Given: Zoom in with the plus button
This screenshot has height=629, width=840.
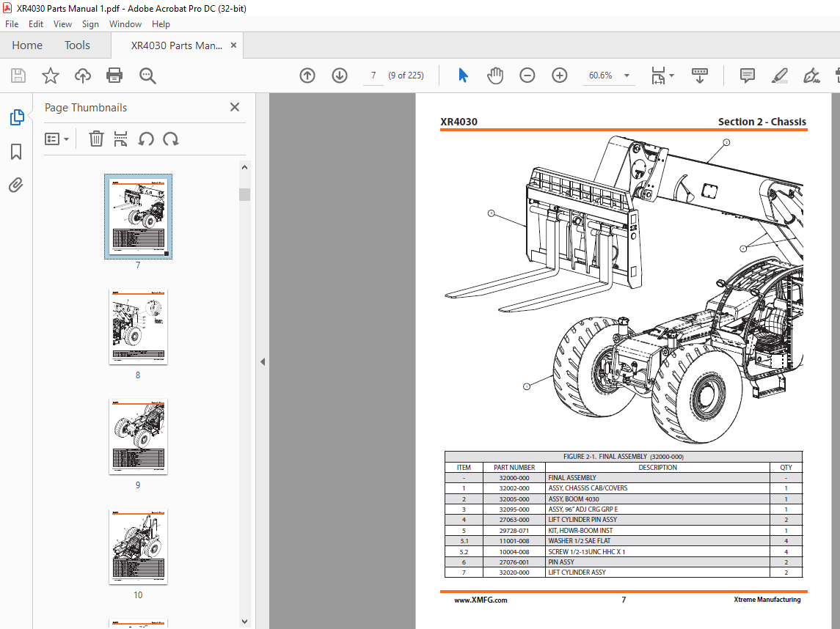Looking at the screenshot, I should coord(559,76).
